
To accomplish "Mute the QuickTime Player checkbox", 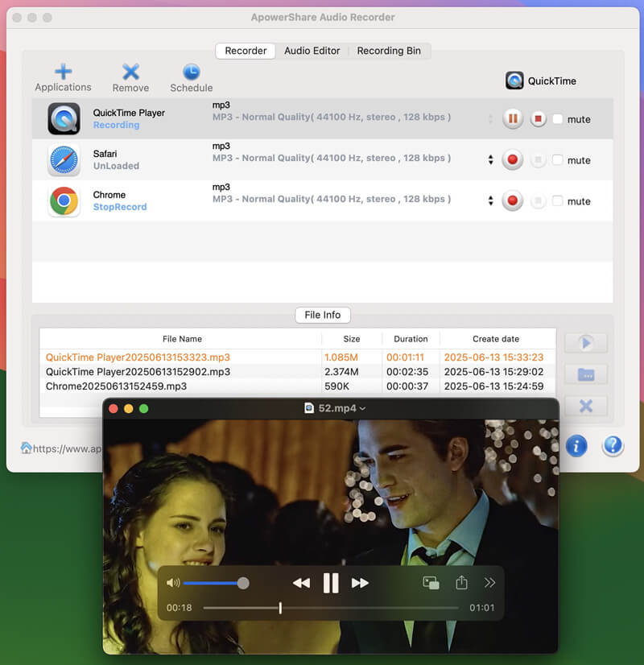I will click(x=558, y=119).
